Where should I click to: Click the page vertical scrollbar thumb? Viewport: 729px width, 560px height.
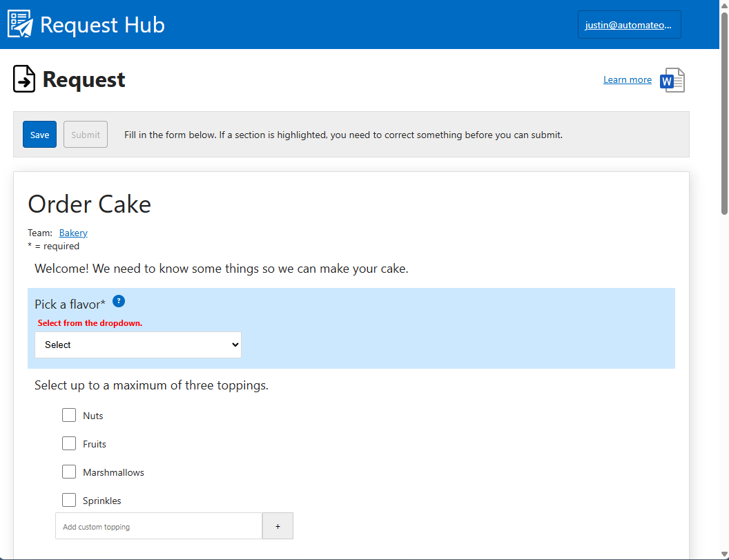[724, 113]
